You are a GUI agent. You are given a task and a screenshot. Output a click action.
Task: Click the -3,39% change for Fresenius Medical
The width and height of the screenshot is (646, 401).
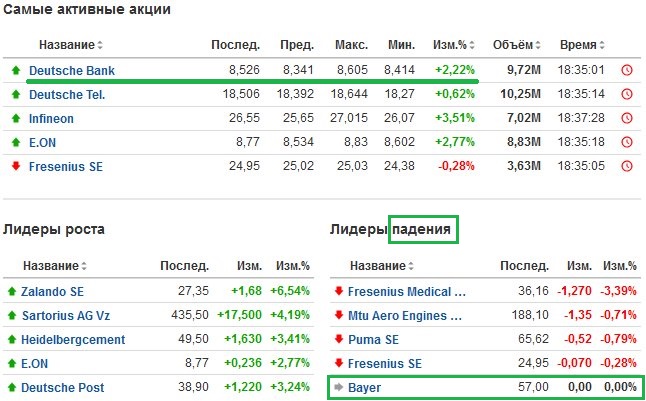coord(618,291)
